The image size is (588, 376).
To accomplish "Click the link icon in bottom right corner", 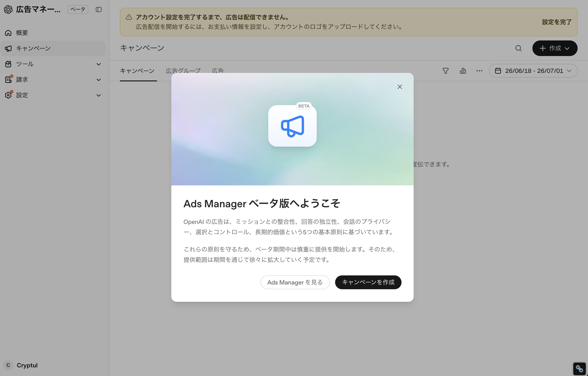I will tap(579, 368).
